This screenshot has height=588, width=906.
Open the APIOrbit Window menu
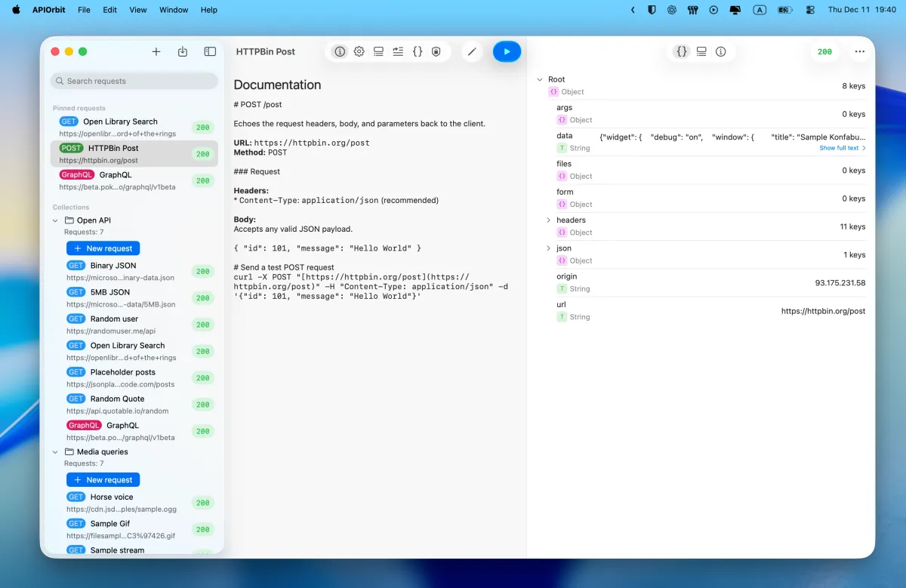[x=173, y=10]
